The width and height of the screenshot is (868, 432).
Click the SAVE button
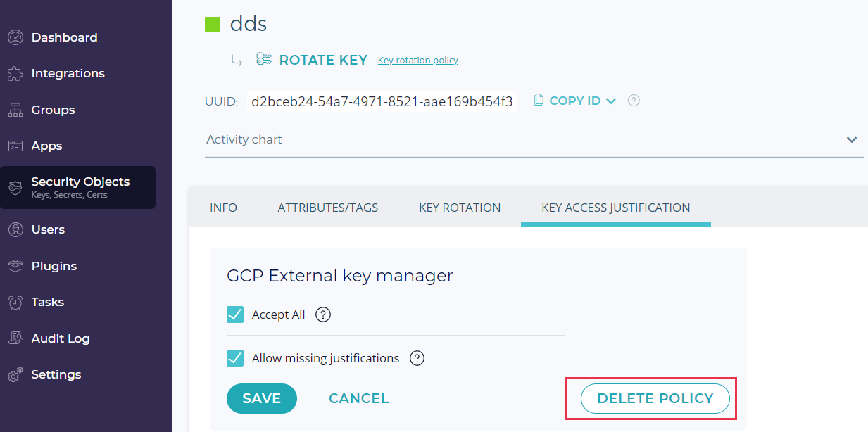pyautogui.click(x=262, y=398)
